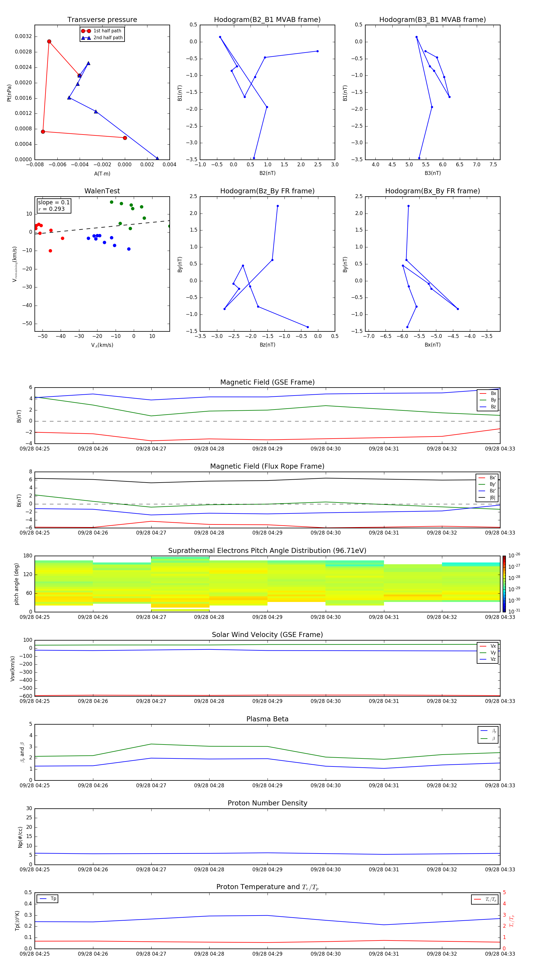This screenshot has width=535, height=980.
Task: Click 'Magnetic Field (Flux Rope Frame)' title
Action: tap(267, 467)
